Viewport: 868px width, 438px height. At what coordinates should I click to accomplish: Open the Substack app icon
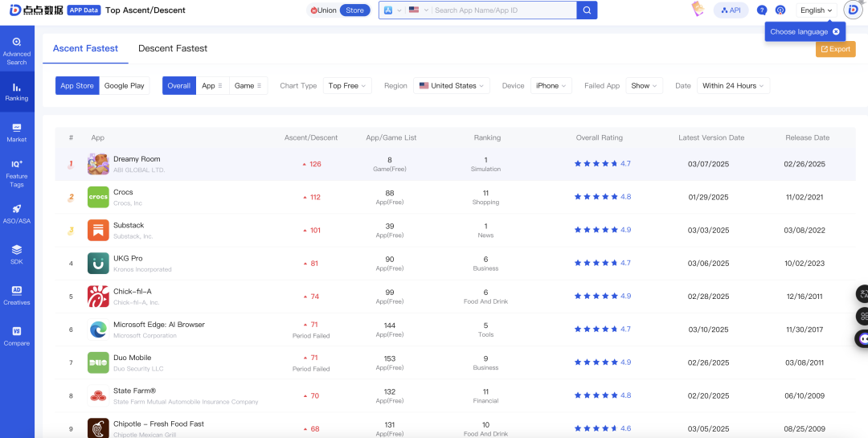click(x=98, y=231)
